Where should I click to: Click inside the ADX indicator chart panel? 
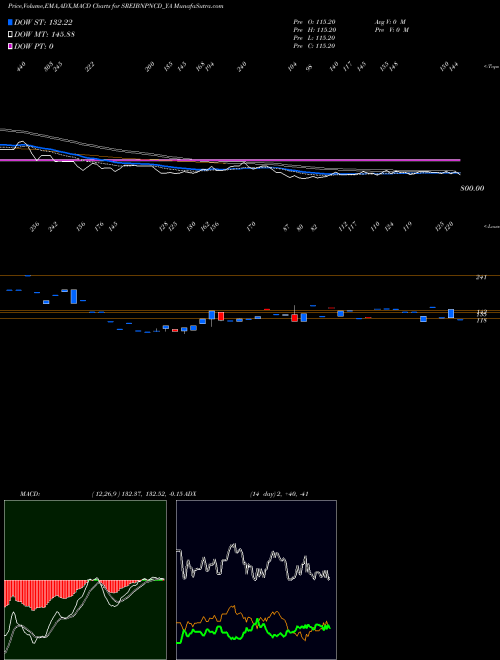point(256,580)
